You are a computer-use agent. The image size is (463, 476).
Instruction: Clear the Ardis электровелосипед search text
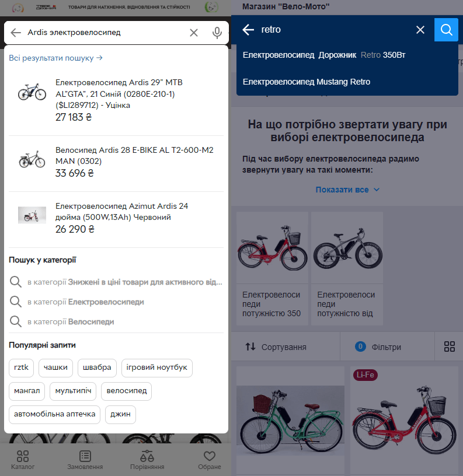[x=193, y=33]
